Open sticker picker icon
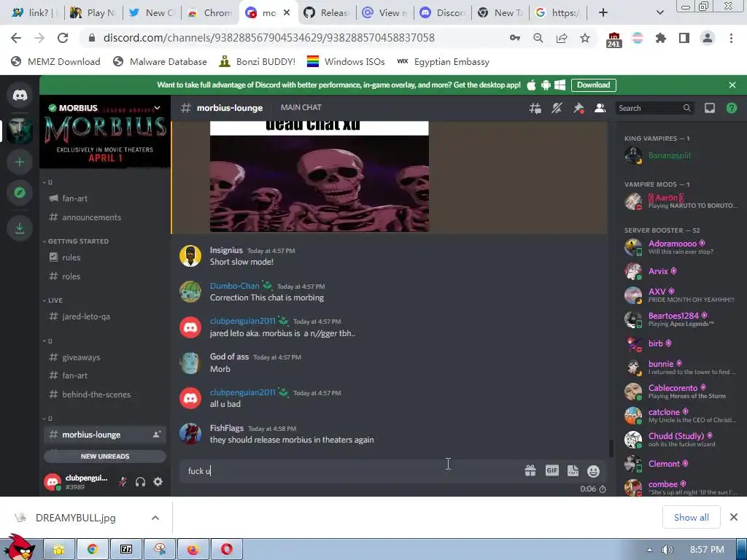The height and width of the screenshot is (560, 747). pyautogui.click(x=573, y=470)
